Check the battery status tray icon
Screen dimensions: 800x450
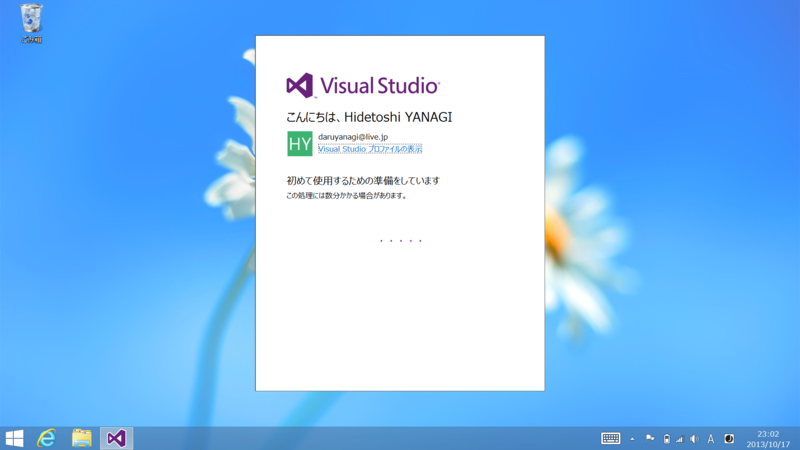666,439
